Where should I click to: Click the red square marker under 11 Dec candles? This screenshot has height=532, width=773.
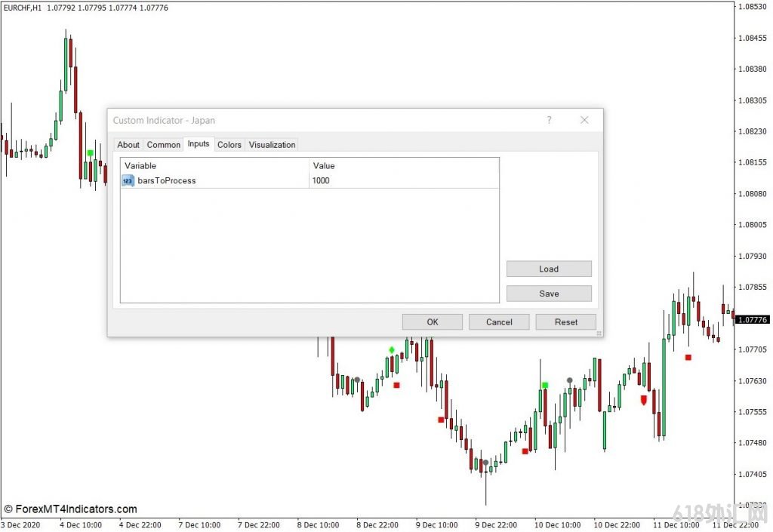688,357
